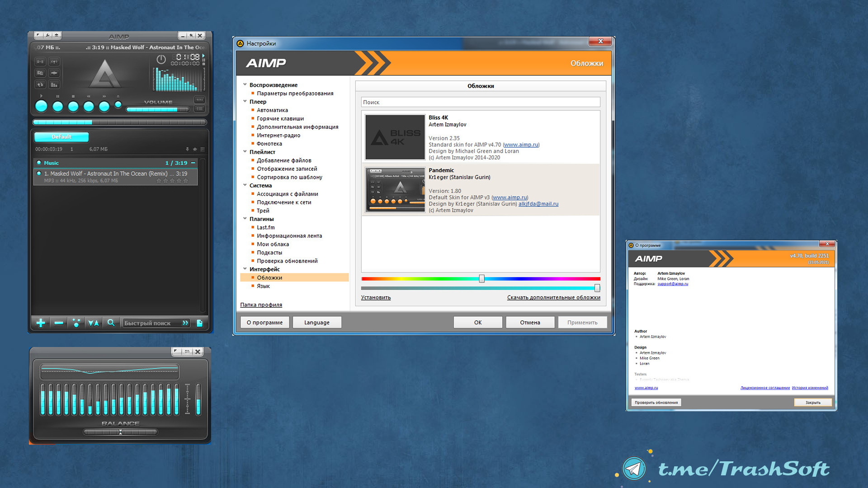The height and width of the screenshot is (488, 868).
Task: Click the playlist magnifier search icon
Action: pyautogui.click(x=111, y=323)
